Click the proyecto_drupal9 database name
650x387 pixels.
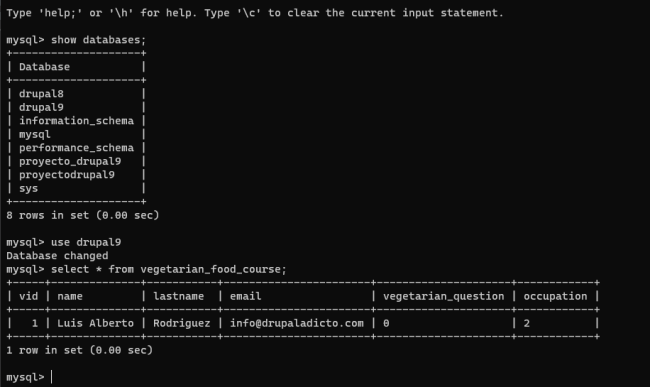pyautogui.click(x=70, y=161)
